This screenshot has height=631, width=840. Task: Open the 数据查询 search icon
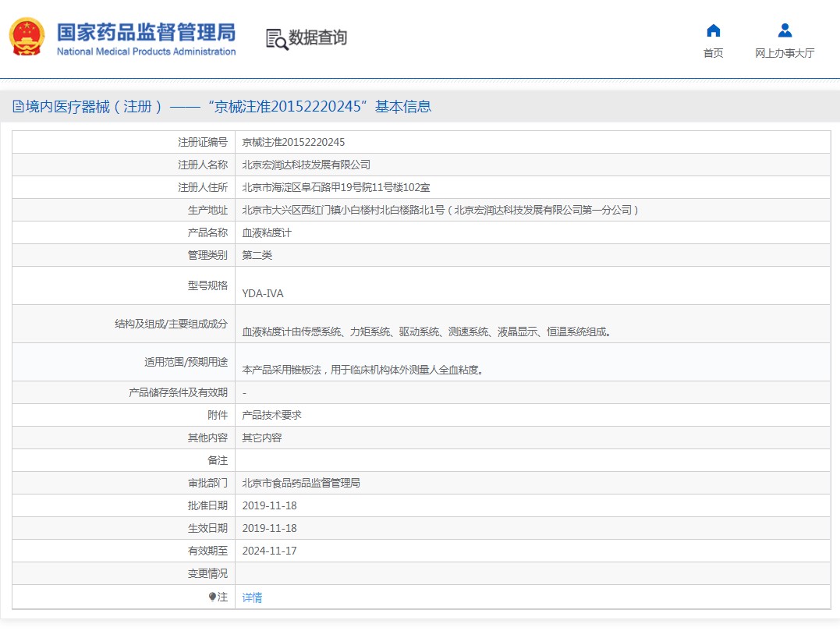point(277,40)
